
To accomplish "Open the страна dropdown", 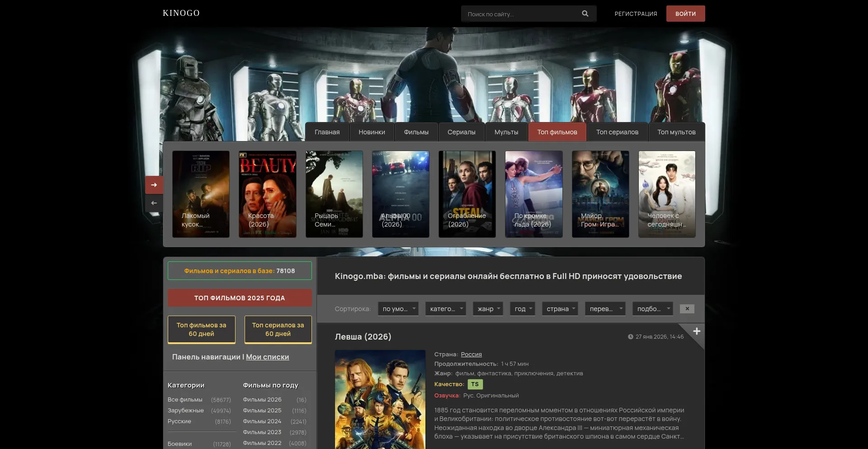I will tap(560, 309).
